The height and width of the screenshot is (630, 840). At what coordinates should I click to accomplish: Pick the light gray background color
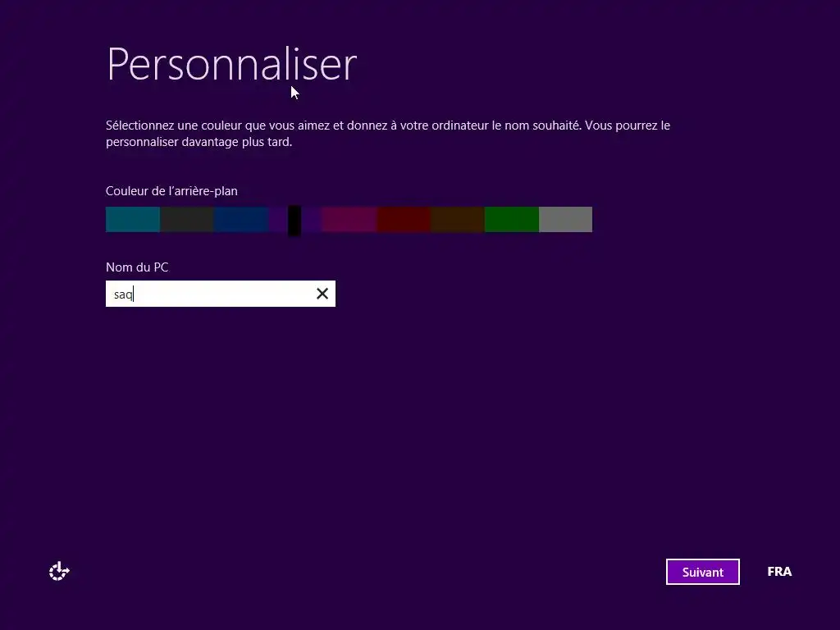tap(566, 219)
